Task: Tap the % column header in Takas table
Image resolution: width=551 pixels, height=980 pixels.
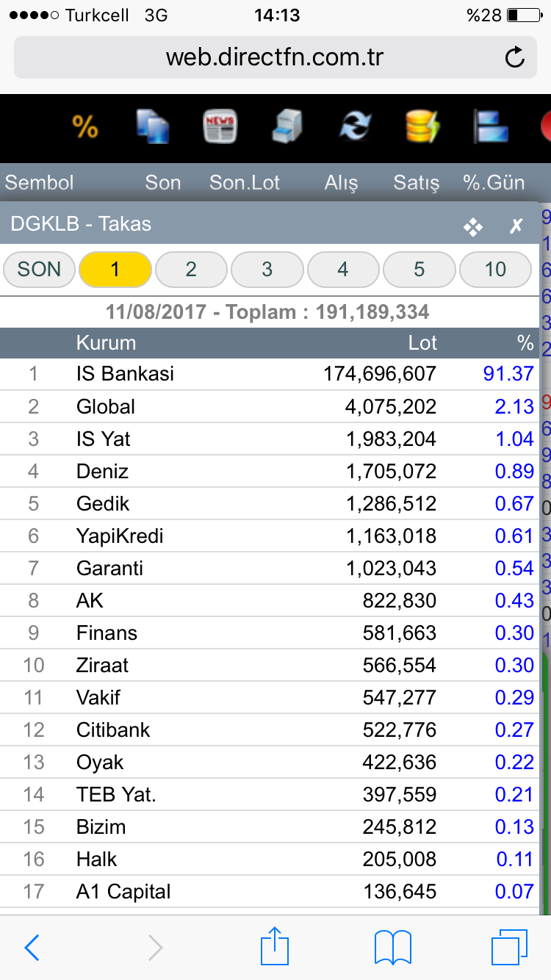Action: point(525,343)
